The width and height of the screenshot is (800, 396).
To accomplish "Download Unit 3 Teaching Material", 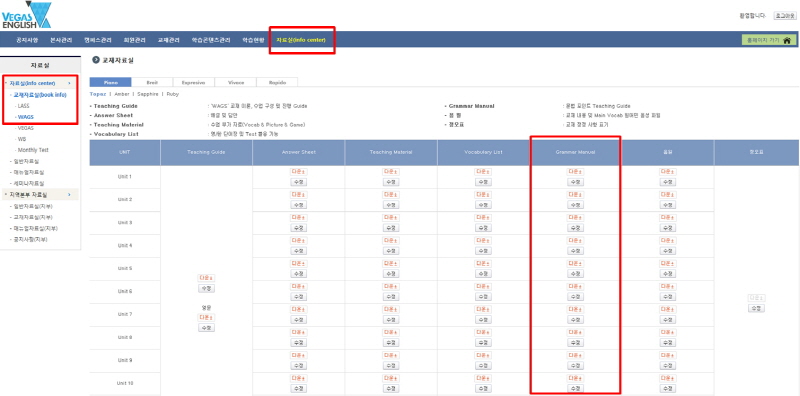I will [x=390, y=217].
